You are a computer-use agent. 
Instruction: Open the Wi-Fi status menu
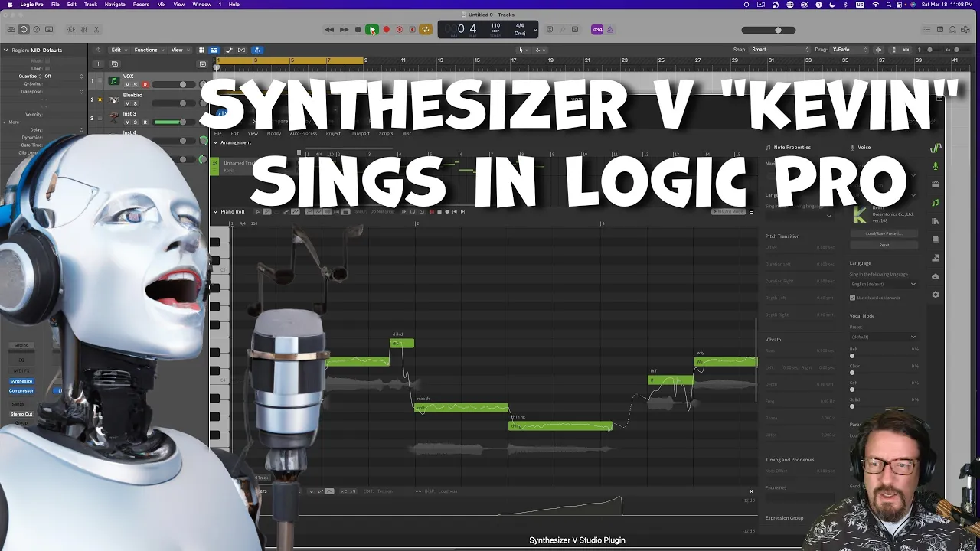(x=876, y=5)
